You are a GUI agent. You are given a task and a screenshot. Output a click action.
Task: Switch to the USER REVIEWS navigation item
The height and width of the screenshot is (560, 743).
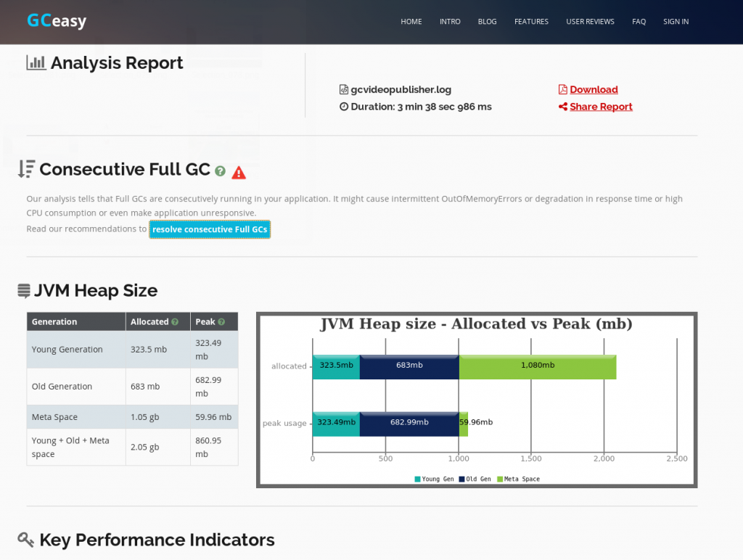coord(590,22)
